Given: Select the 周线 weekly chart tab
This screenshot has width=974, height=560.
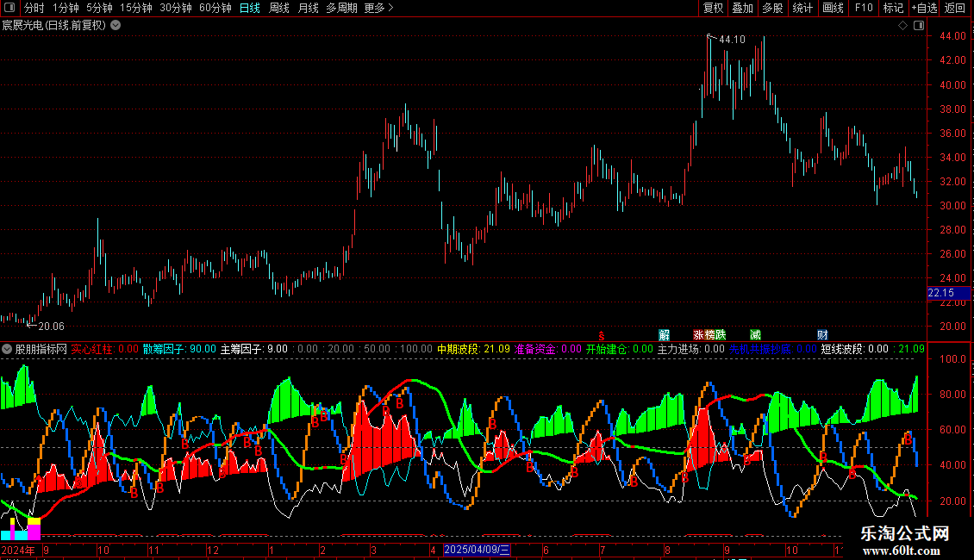Looking at the screenshot, I should pos(279,8).
